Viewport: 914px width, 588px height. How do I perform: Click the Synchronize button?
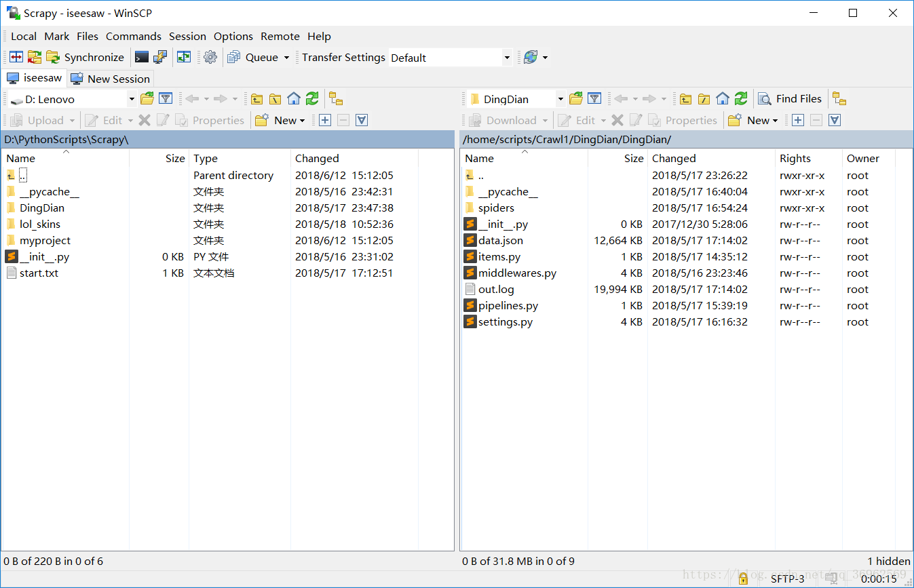[x=85, y=58]
